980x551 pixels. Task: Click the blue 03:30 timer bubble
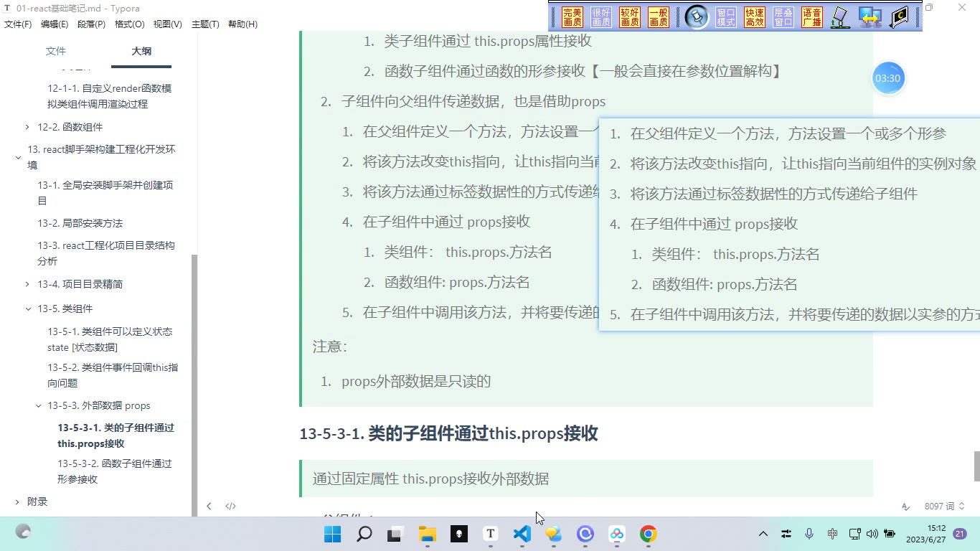(x=888, y=78)
